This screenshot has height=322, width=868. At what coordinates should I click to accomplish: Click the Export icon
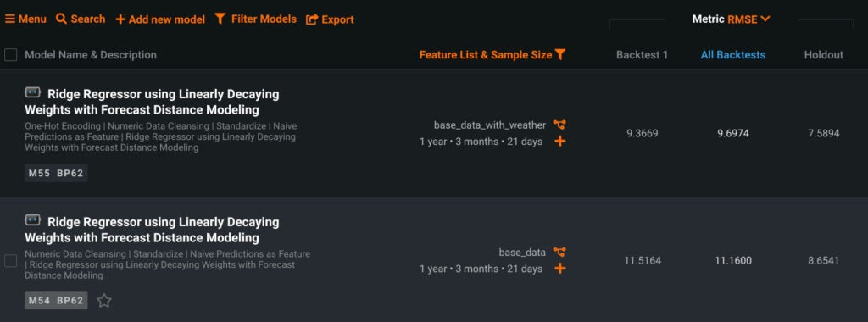coord(312,19)
